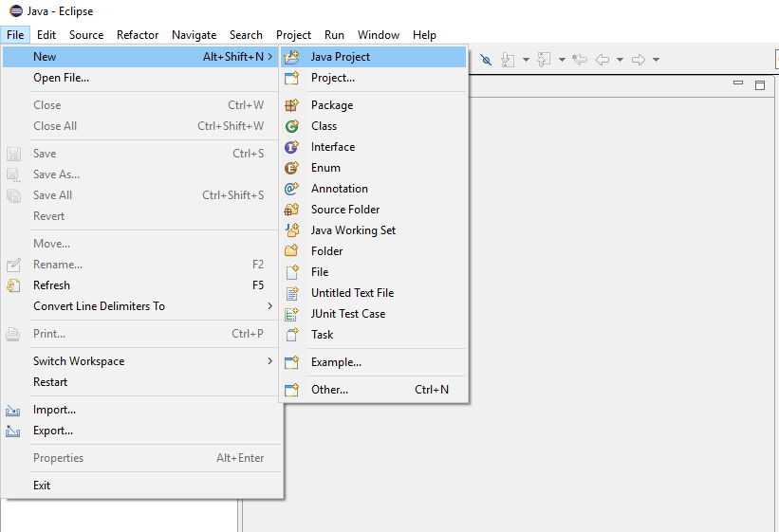Maximize the editor area panel
The image size is (779, 532).
760,85
